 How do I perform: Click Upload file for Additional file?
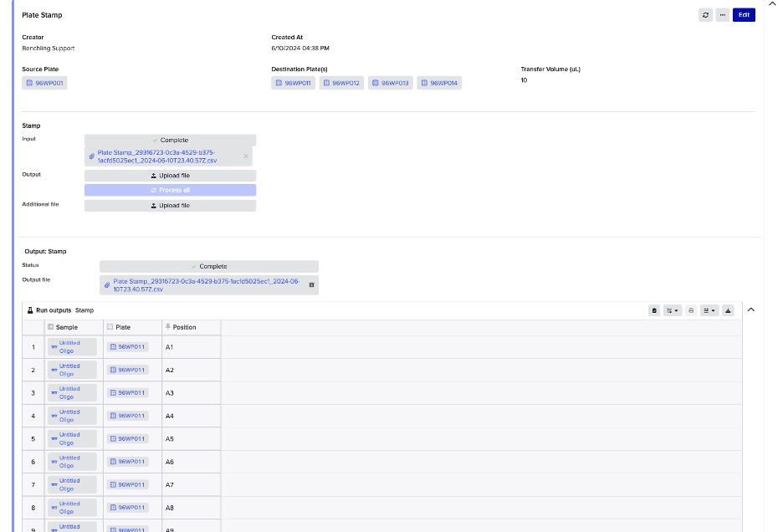pos(171,205)
